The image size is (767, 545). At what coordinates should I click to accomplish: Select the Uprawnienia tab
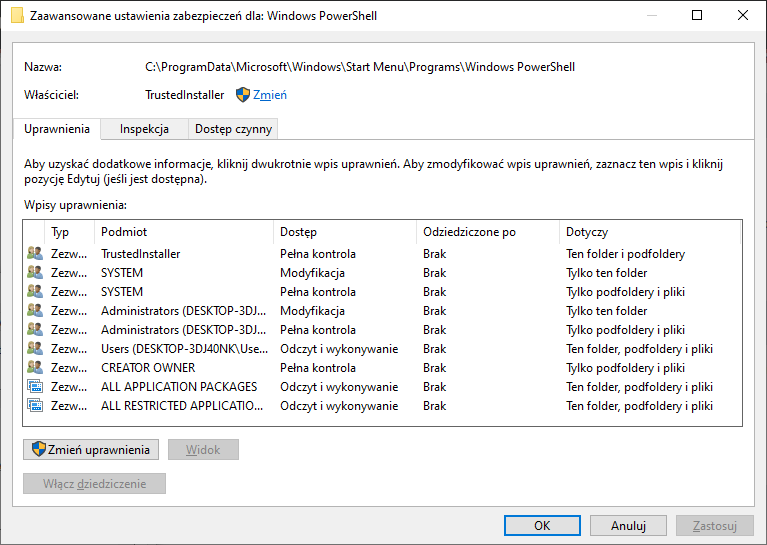tap(57, 129)
